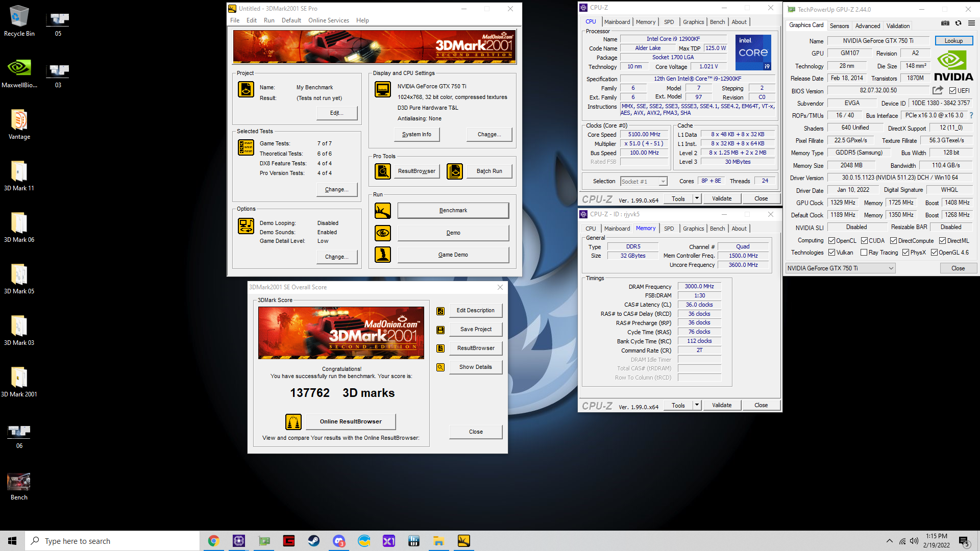Open the Vantage desktop icon

click(x=19, y=124)
